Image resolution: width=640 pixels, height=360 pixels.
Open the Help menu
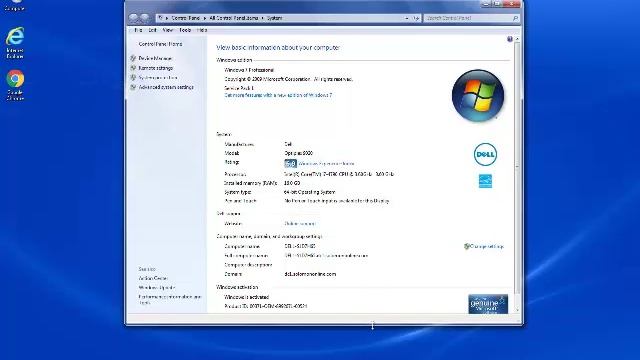(202, 30)
